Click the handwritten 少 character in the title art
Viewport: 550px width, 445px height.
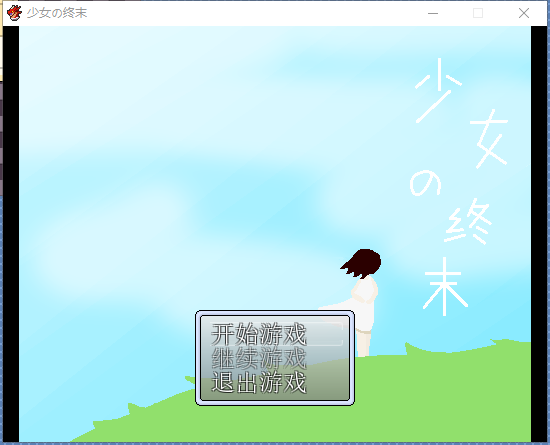438,90
